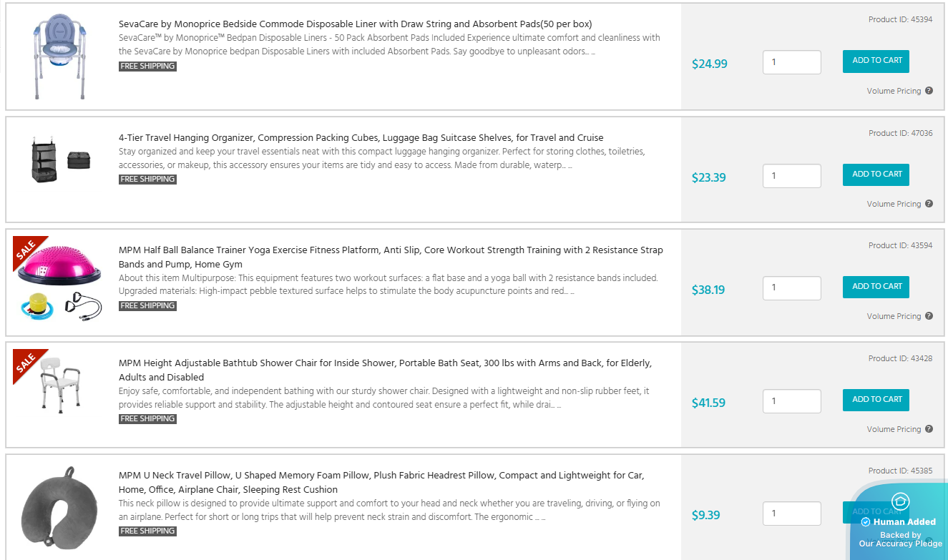The width and height of the screenshot is (948, 560).
Task: Click the Volume Pricing help icon for the shower chair
Action: click(x=929, y=429)
